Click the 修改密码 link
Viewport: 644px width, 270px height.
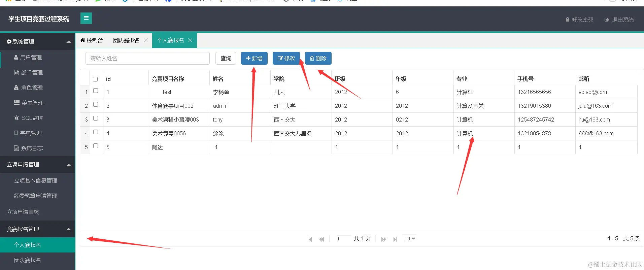tap(579, 20)
